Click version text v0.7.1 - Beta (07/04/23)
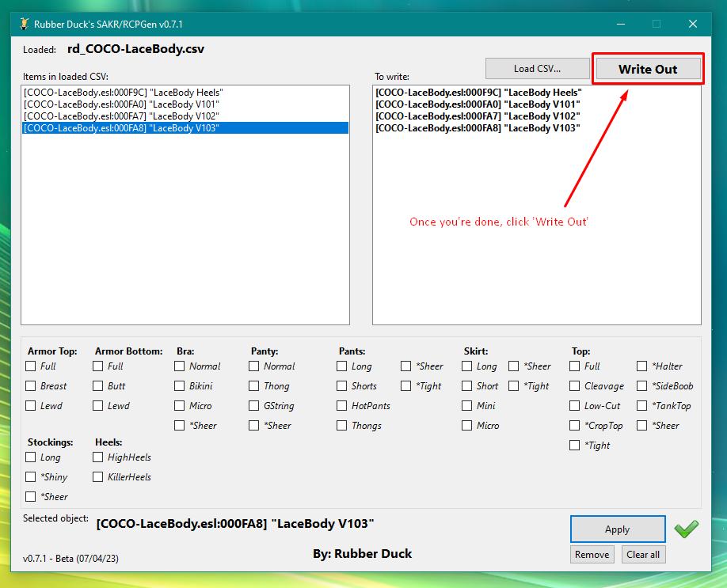 click(x=70, y=559)
